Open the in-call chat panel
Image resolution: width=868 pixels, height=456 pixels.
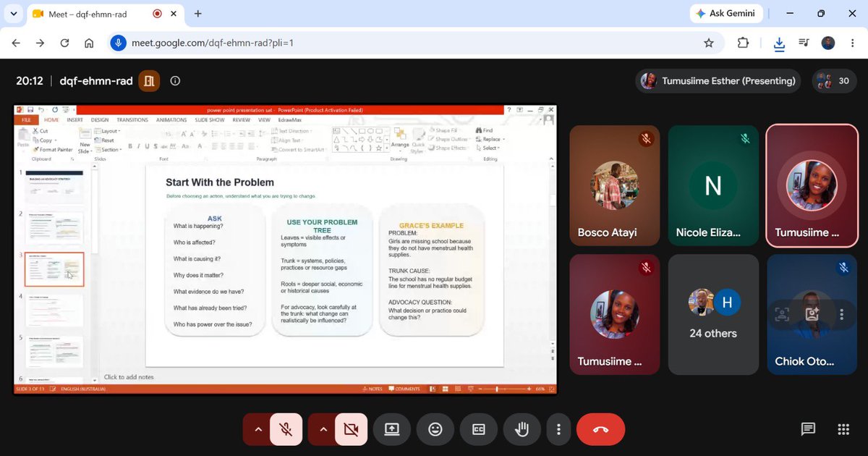click(x=808, y=429)
